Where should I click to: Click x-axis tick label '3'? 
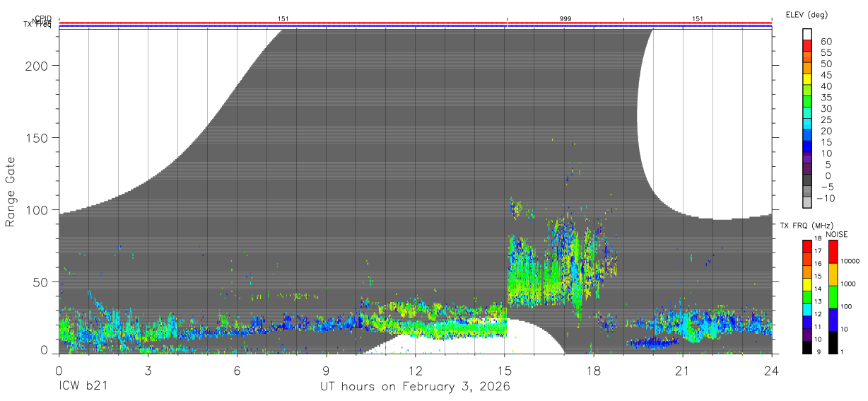click(148, 370)
